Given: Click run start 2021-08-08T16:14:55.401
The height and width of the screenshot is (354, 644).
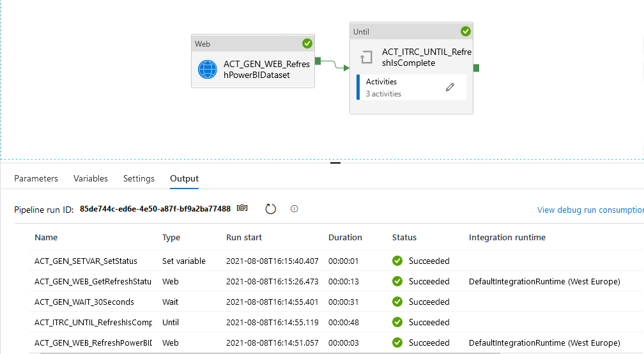Looking at the screenshot, I should [x=272, y=302].
